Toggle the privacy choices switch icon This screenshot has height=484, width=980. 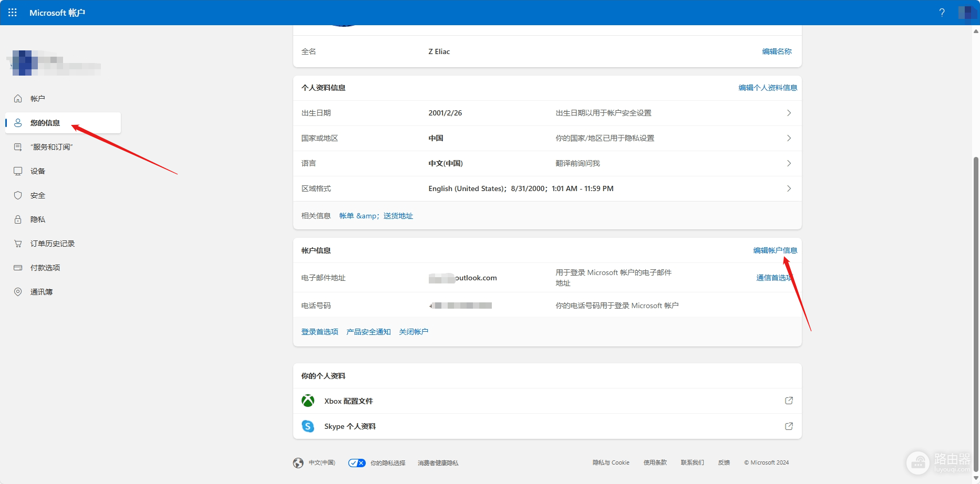click(x=357, y=463)
